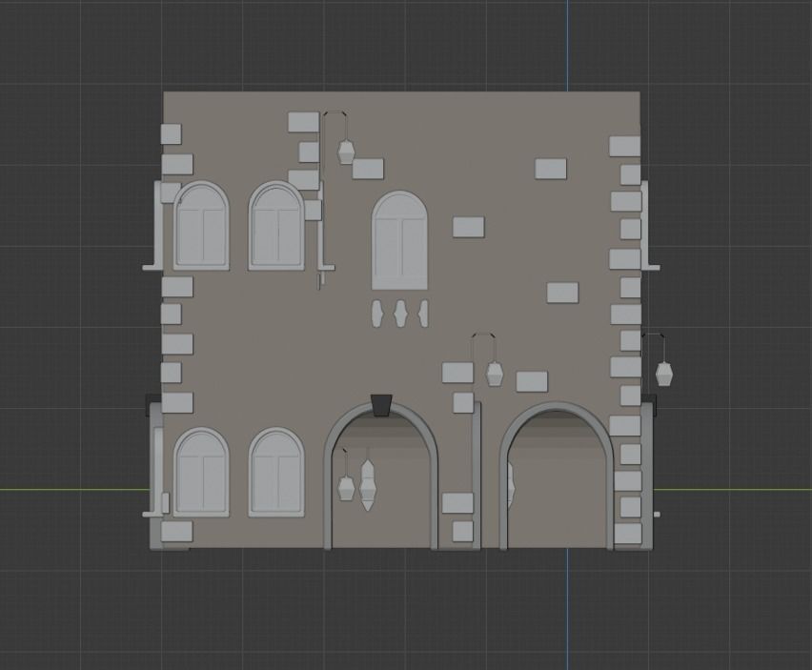The width and height of the screenshot is (812, 670).
Task: Select the elongated lantern inside the left archway
Action: pyautogui.click(x=367, y=485)
